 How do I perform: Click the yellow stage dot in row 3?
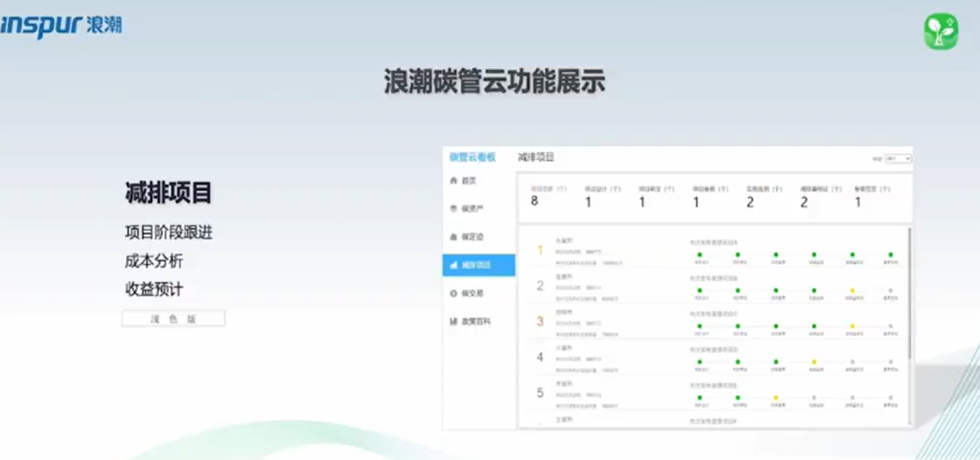(852, 326)
